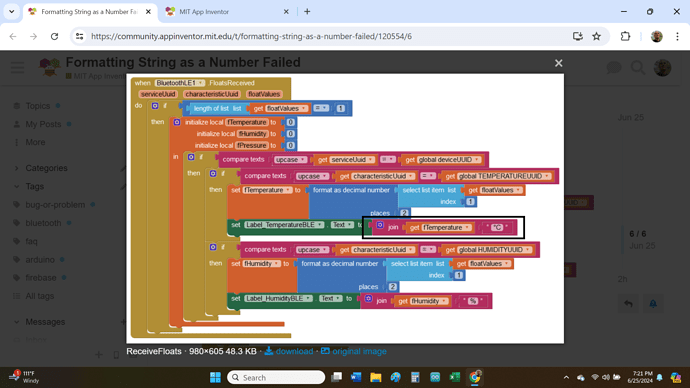
Task: Open Chrome profile avatar
Action: pyautogui.click(x=657, y=37)
